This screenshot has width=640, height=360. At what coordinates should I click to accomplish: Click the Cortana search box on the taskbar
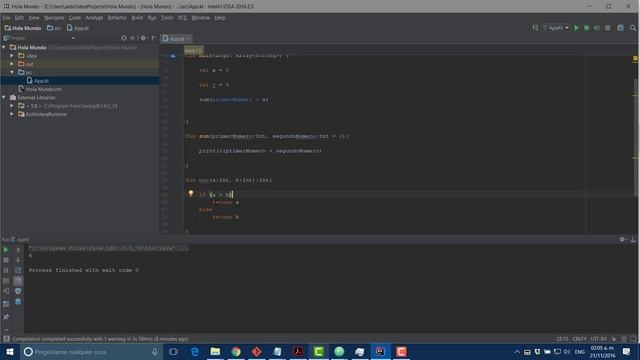click(92, 352)
